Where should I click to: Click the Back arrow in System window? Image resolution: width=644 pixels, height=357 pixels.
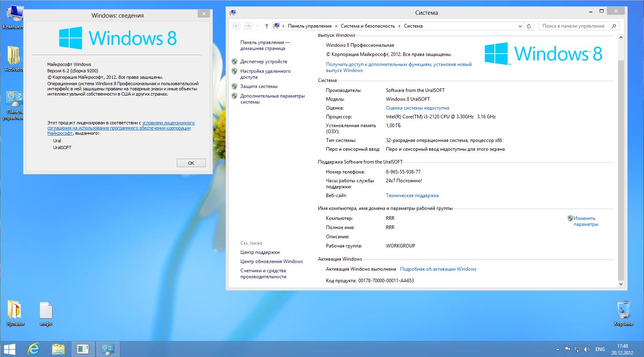pos(236,26)
